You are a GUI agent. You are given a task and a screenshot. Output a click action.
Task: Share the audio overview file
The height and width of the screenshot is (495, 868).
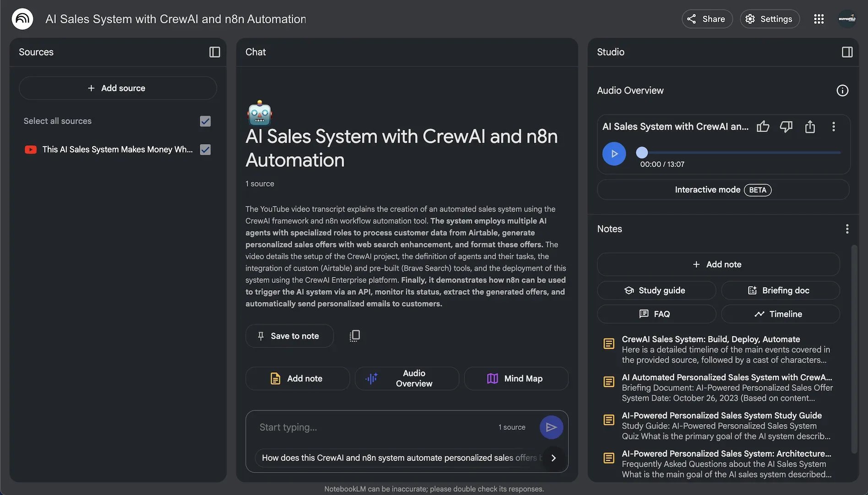point(810,126)
